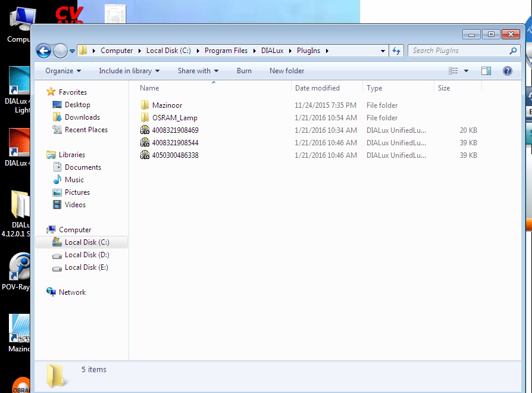Screen dimensions: 532x393
Task: Open the Organize dropdown menu
Action: [x=62, y=71]
